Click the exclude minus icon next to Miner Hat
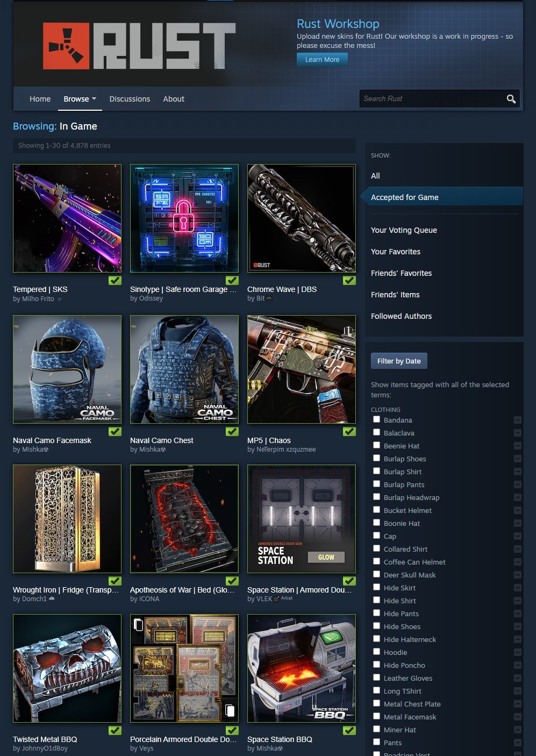 click(517, 730)
